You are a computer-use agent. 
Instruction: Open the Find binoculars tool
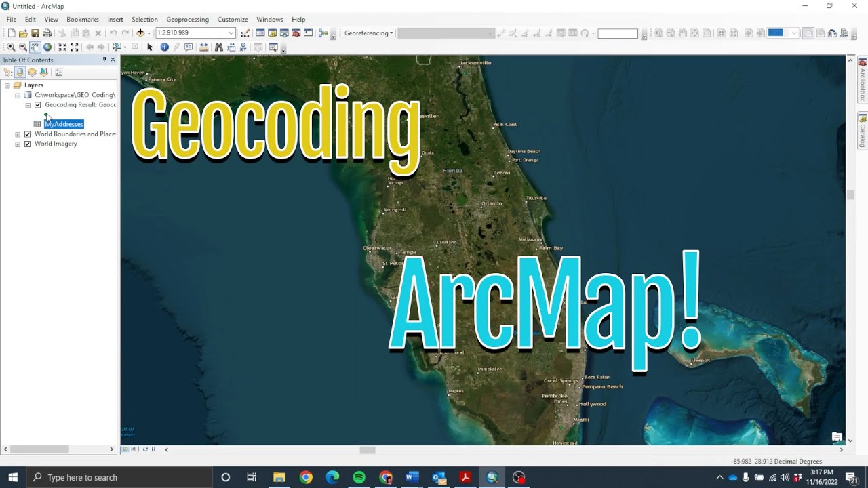coord(218,47)
